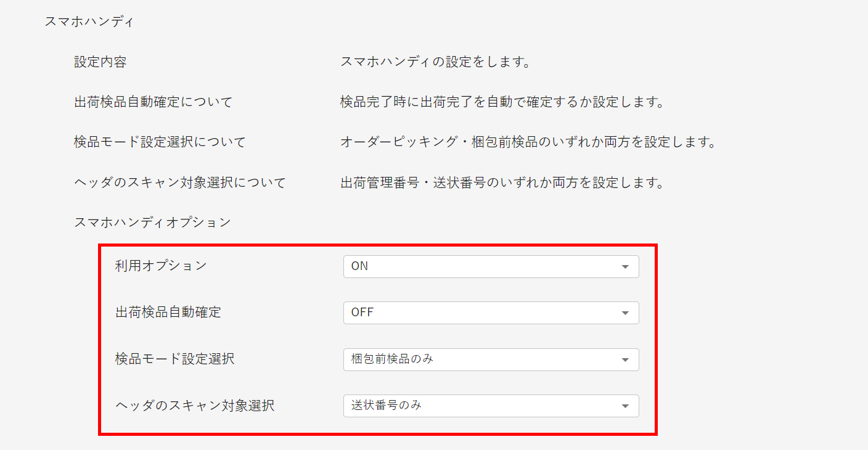Open the 利用オプション dropdown showing ON
The image size is (868, 450).
(x=490, y=266)
